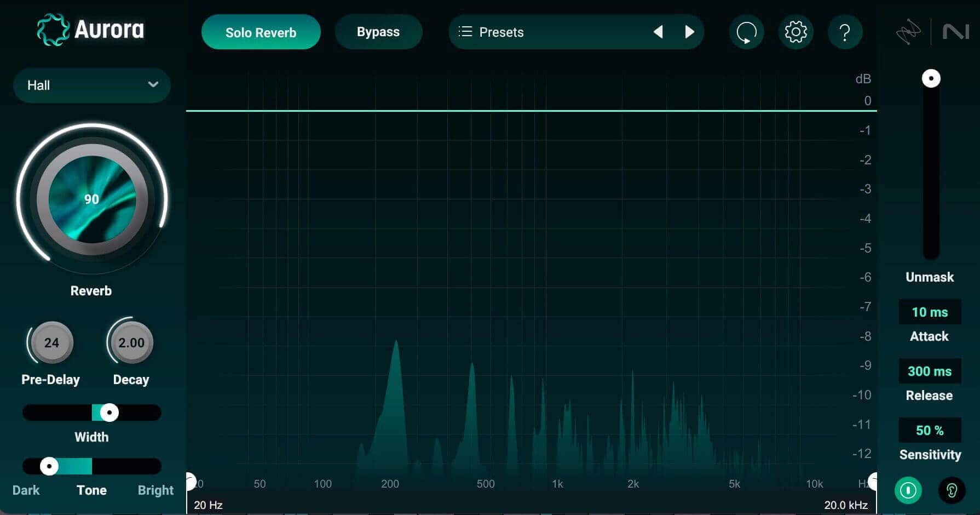Open the Presets list

pos(491,32)
